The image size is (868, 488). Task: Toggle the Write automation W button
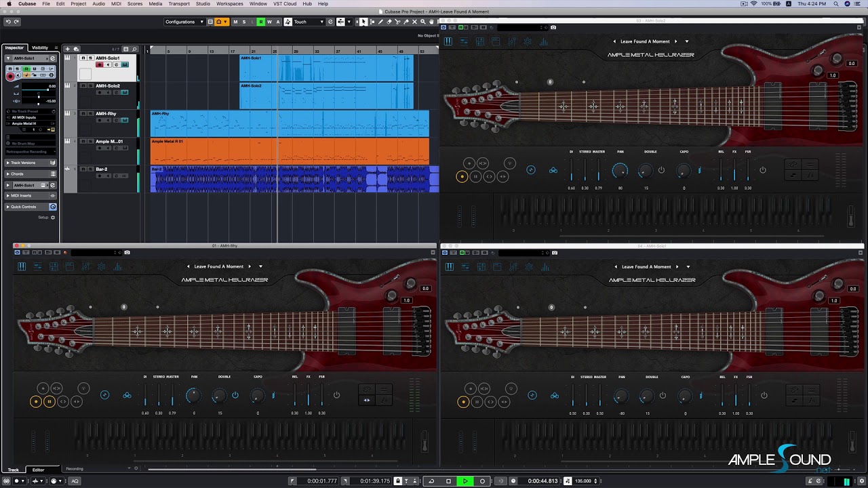[x=269, y=22]
